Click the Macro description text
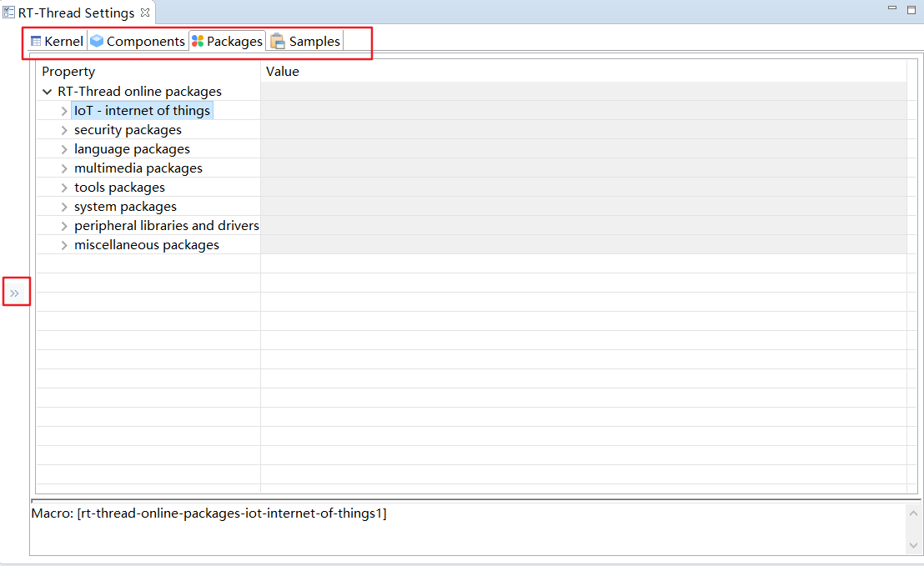924x566 pixels. tap(208, 513)
